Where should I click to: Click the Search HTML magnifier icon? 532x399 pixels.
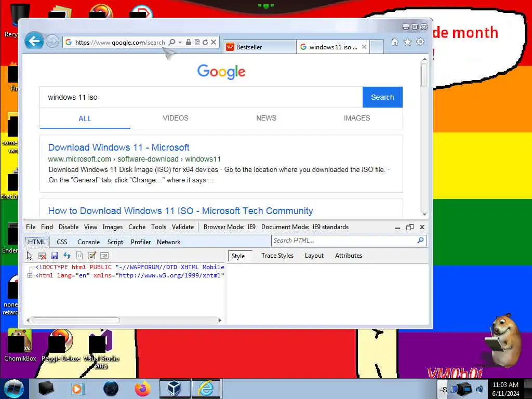pos(421,241)
